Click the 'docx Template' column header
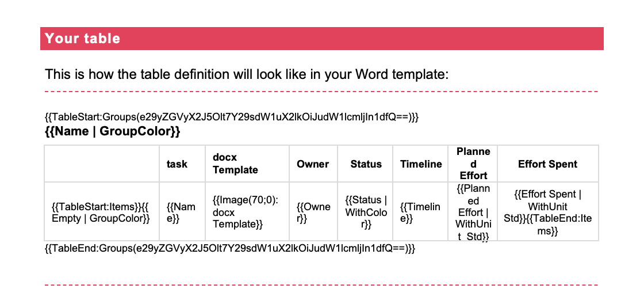The image size is (644, 292). click(235, 164)
